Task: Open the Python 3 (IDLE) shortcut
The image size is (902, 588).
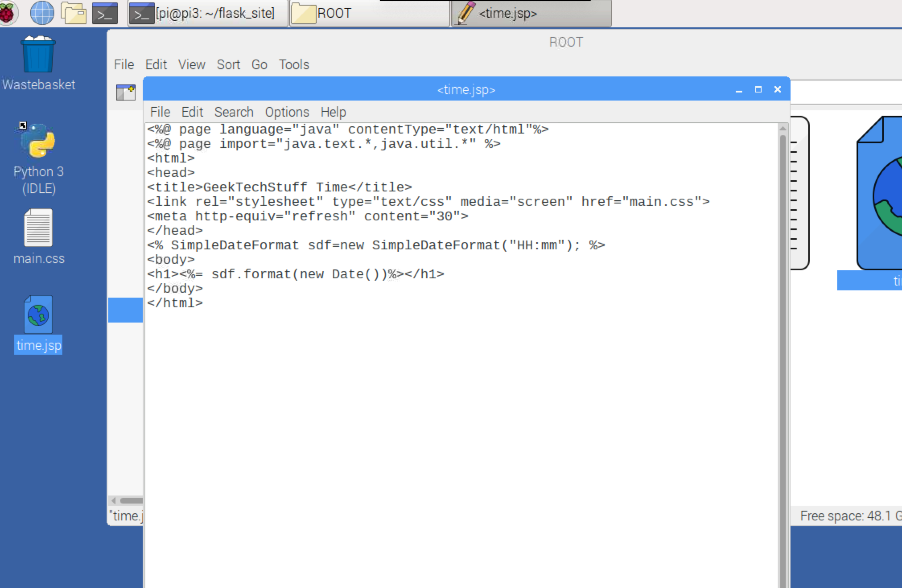Action: (38, 141)
